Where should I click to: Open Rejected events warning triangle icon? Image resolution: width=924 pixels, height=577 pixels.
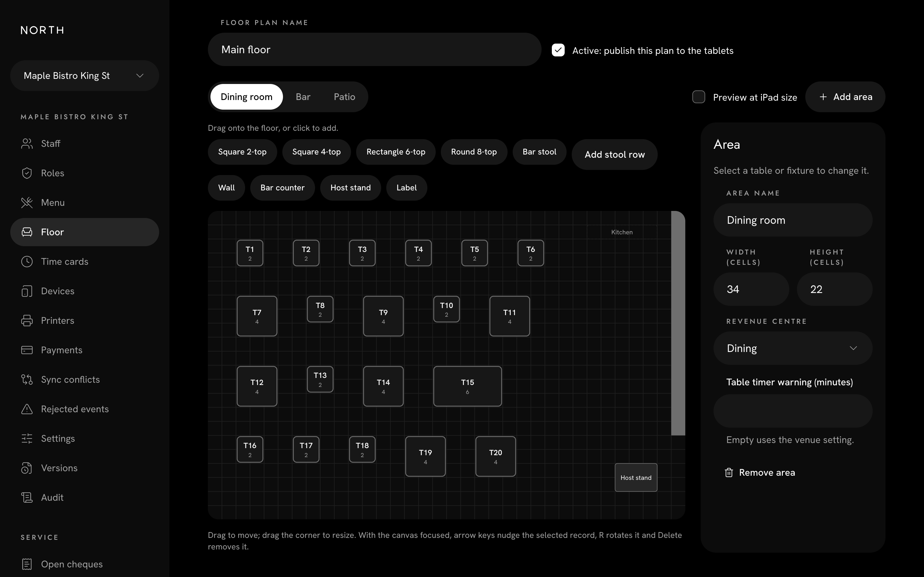coord(27,409)
